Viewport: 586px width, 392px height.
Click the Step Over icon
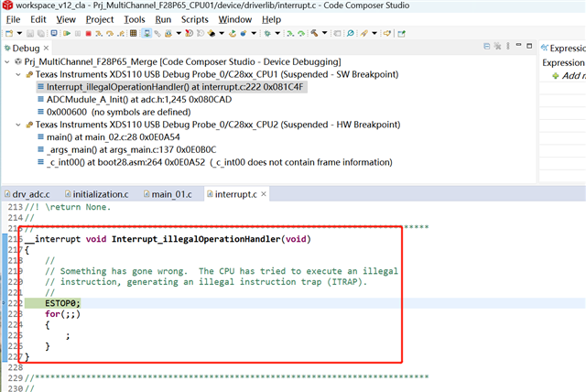110,33
